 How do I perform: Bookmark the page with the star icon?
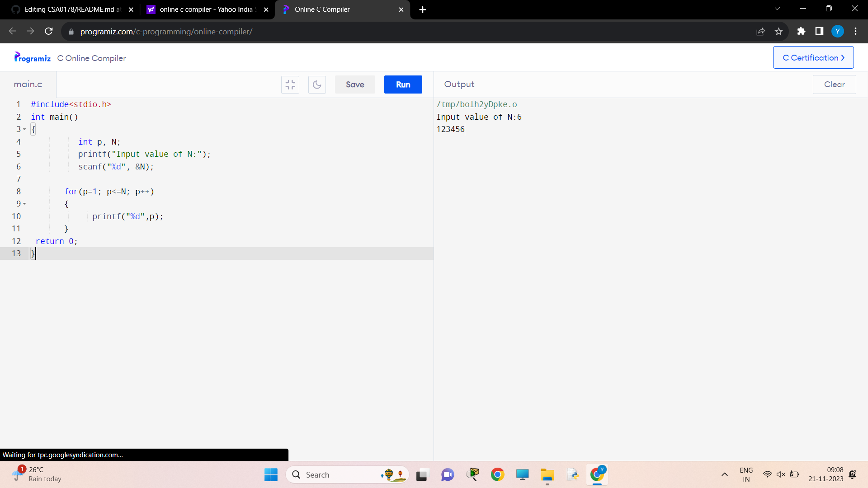coord(779,31)
